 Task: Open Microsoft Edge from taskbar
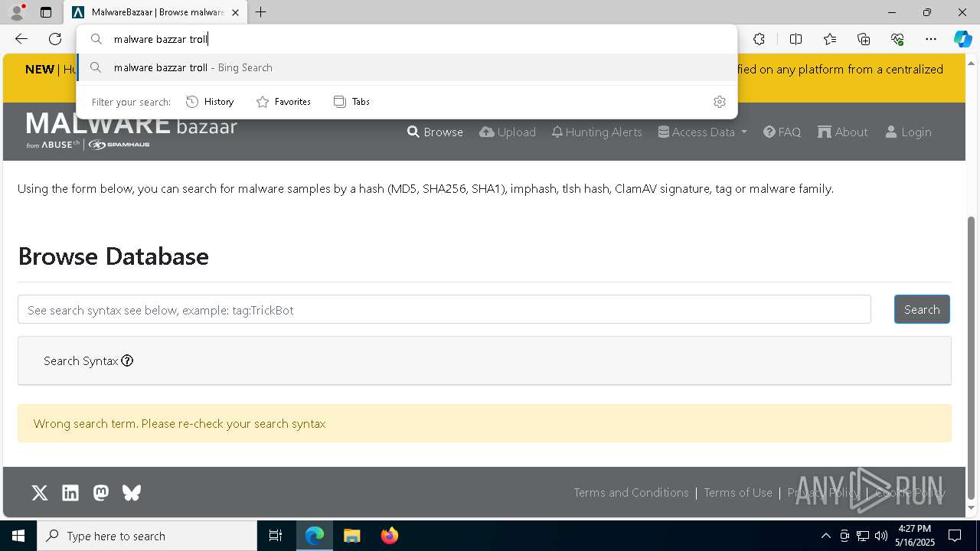[x=315, y=536]
